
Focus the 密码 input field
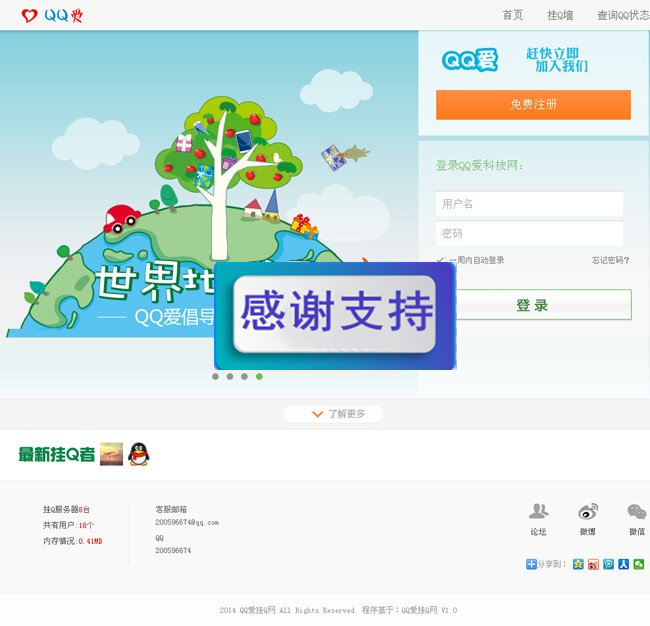(x=529, y=233)
